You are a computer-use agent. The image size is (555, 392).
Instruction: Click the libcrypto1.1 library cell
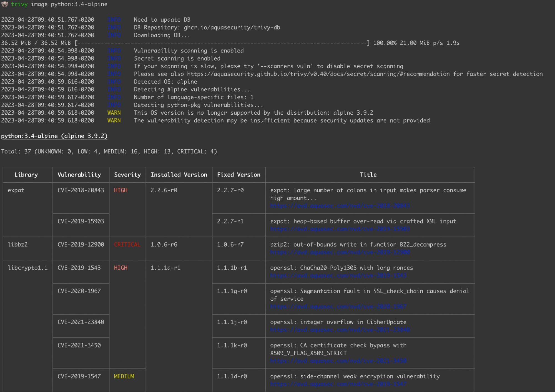coord(27,268)
